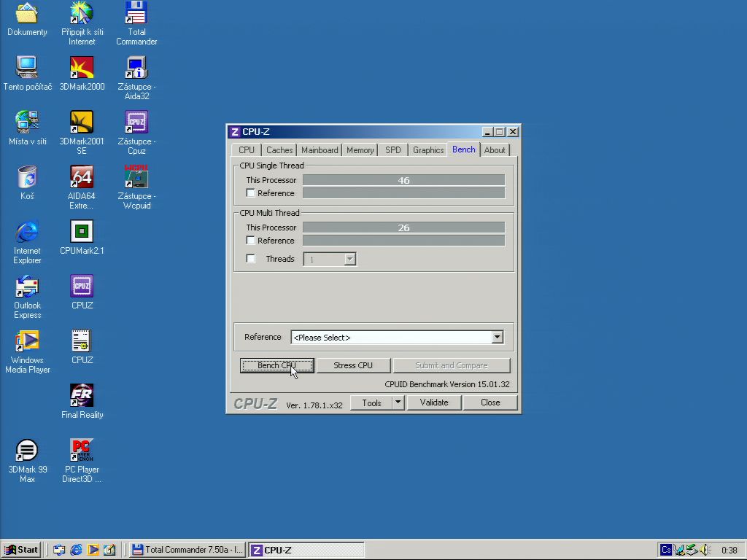Viewport: 747px width, 560px height.
Task: Switch to the CPU tab
Action: tap(247, 150)
